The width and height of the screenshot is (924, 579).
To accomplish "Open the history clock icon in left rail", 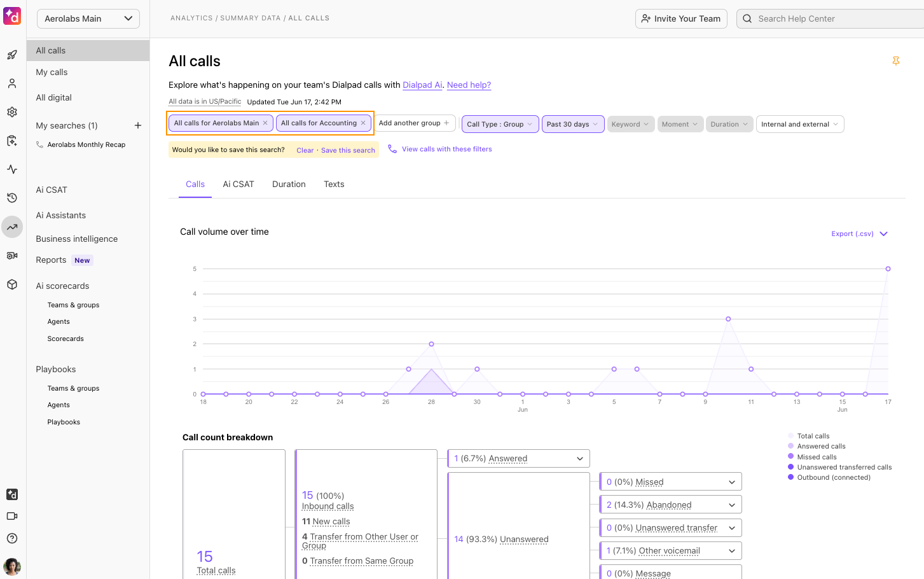I will [x=12, y=198].
